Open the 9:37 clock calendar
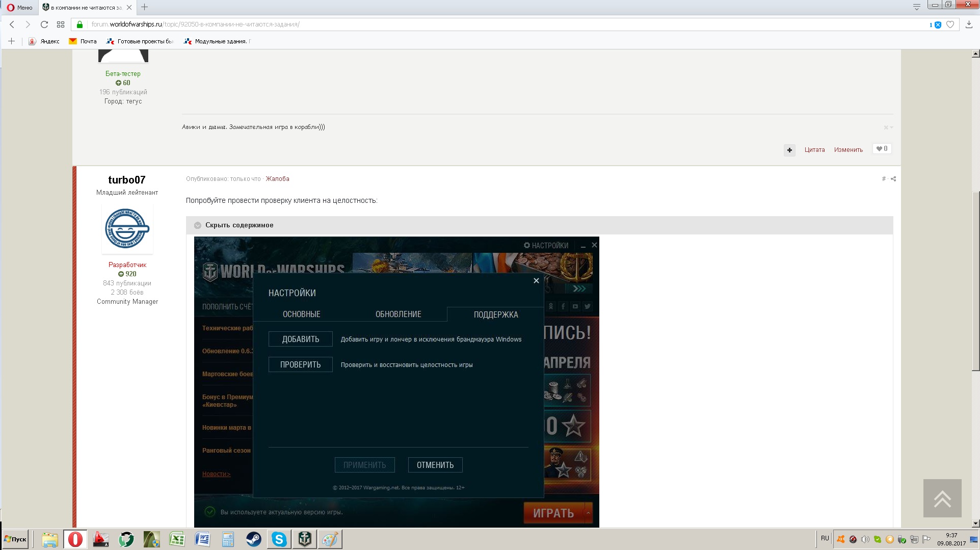Image resolution: width=980 pixels, height=550 pixels. tap(951, 539)
